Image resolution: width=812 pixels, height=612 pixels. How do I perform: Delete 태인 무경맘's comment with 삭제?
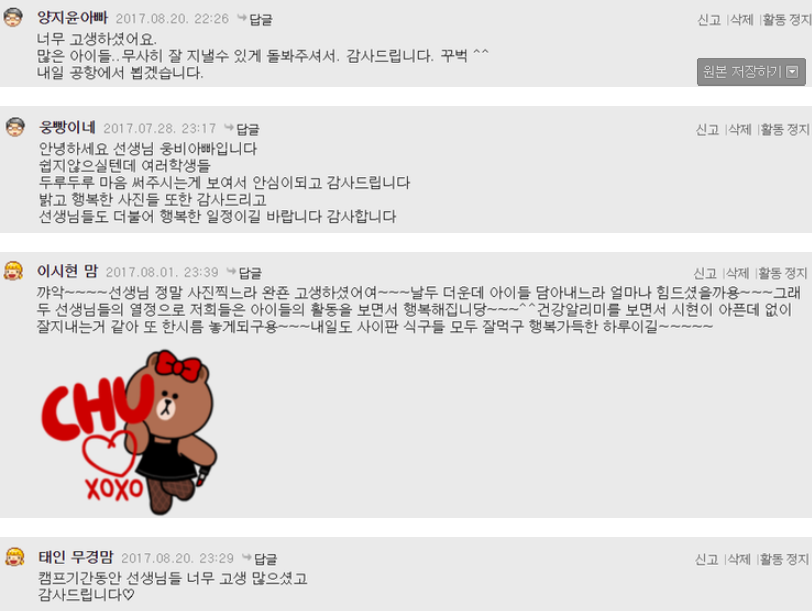[x=739, y=559]
